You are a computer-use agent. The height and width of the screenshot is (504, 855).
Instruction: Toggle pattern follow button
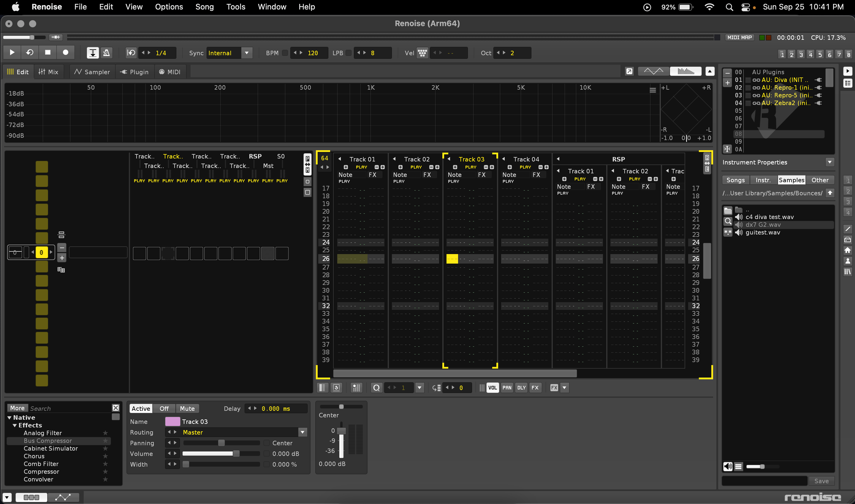pyautogui.click(x=92, y=53)
